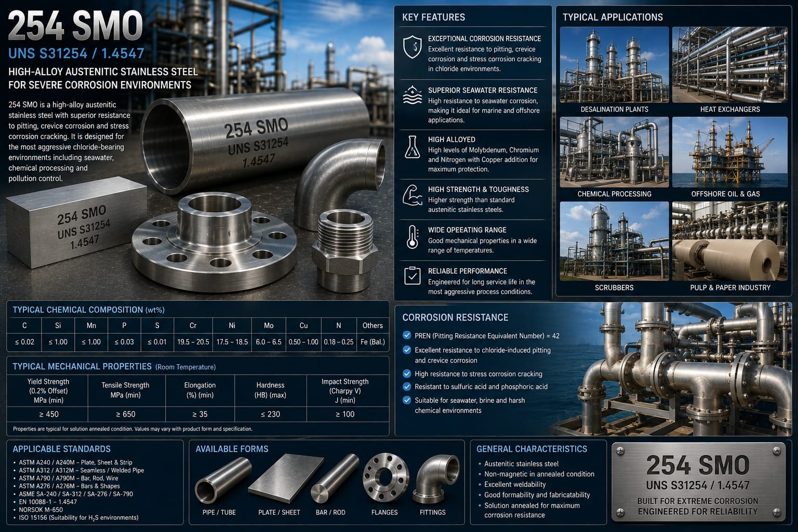This screenshot has width=798, height=532.
Task: Click the checkmark beside chloride-induced pitting line
Action: point(407,350)
